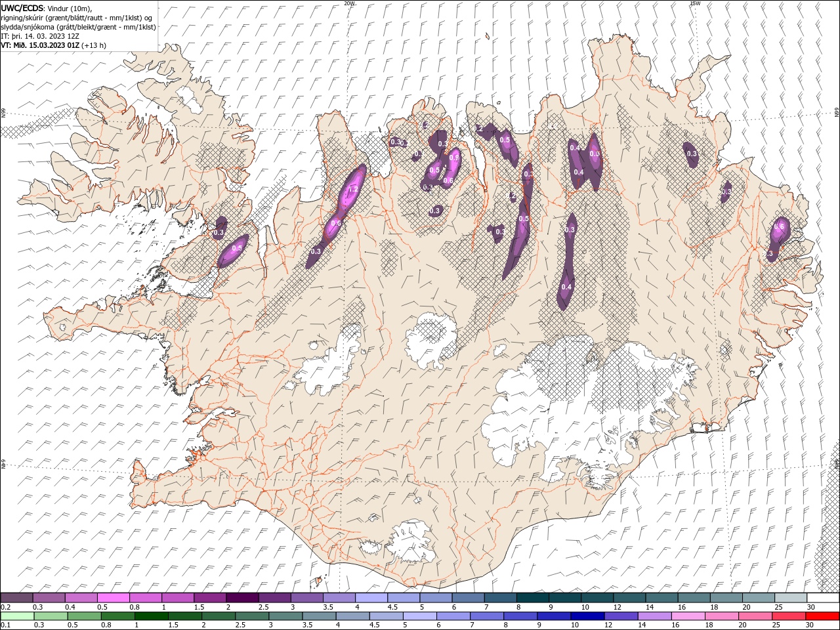
Task: Click the 'rigning/skúrir' legend description line
Action: click(77, 18)
